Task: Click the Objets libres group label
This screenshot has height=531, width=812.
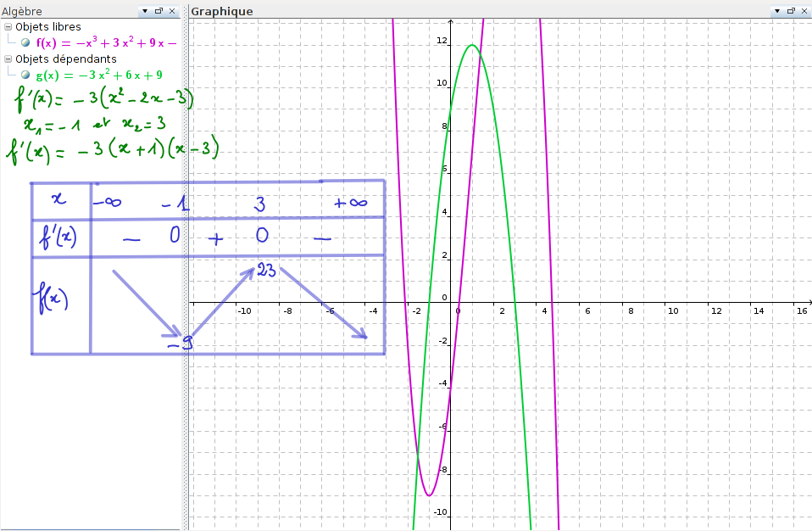Action: [x=48, y=27]
